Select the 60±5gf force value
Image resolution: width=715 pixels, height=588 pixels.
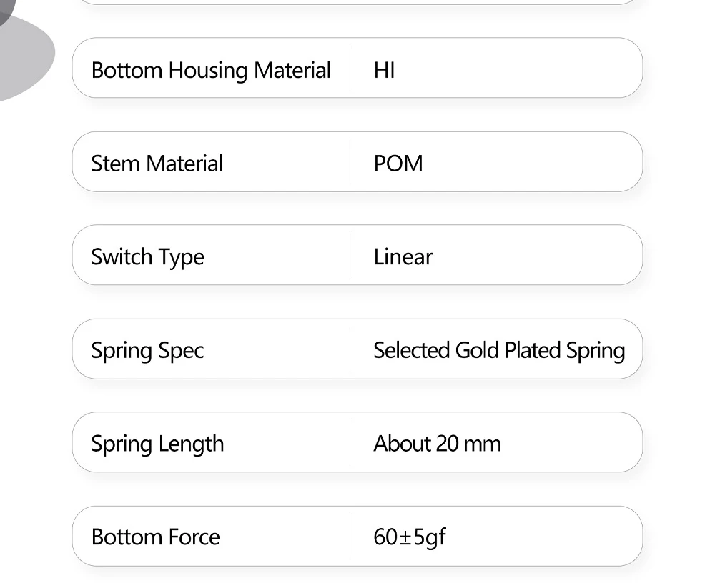pyautogui.click(x=410, y=538)
